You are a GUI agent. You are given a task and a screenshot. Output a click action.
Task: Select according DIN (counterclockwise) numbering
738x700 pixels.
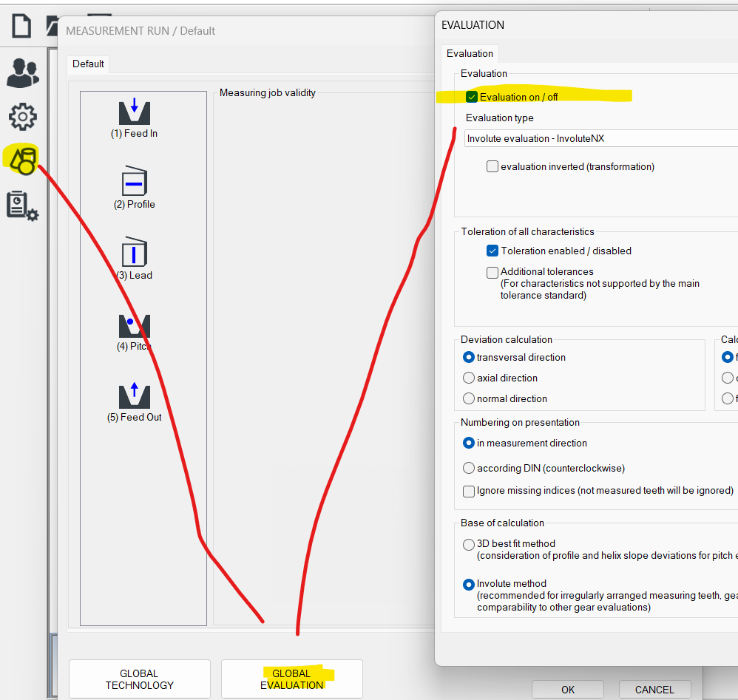469,468
